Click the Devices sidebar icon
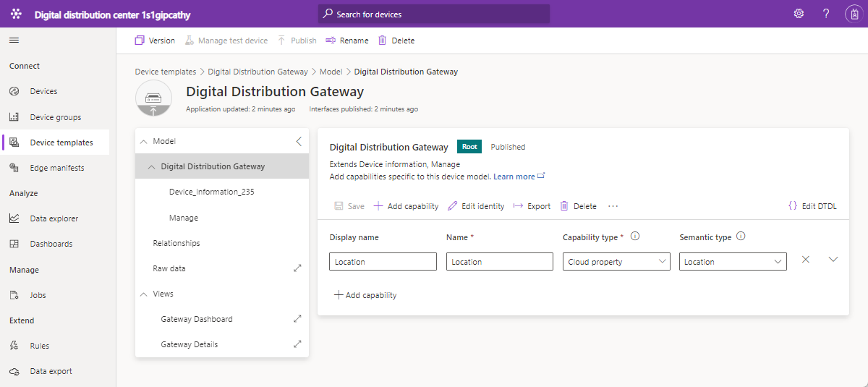 [x=14, y=91]
